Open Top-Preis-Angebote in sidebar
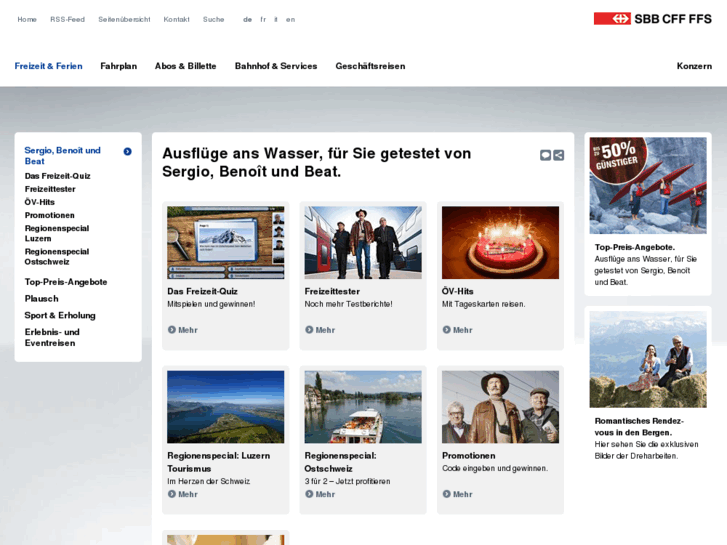Viewport: 727px width, 545px height. (x=66, y=282)
